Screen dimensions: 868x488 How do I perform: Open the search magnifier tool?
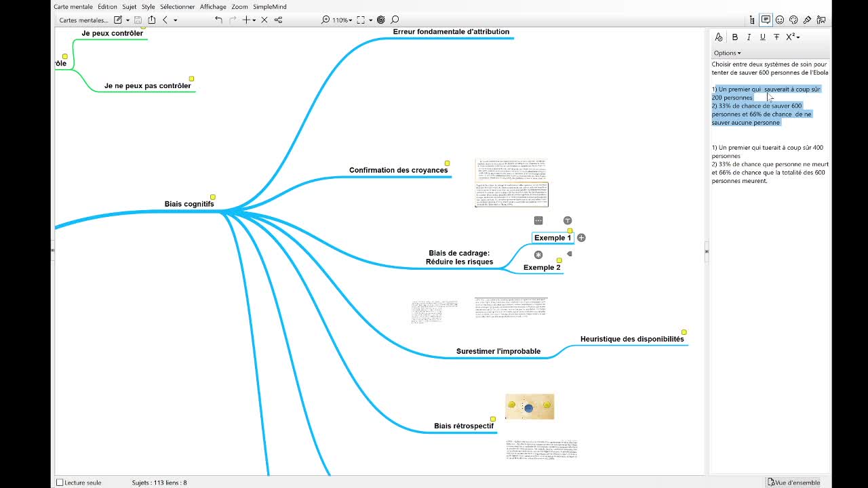(395, 20)
